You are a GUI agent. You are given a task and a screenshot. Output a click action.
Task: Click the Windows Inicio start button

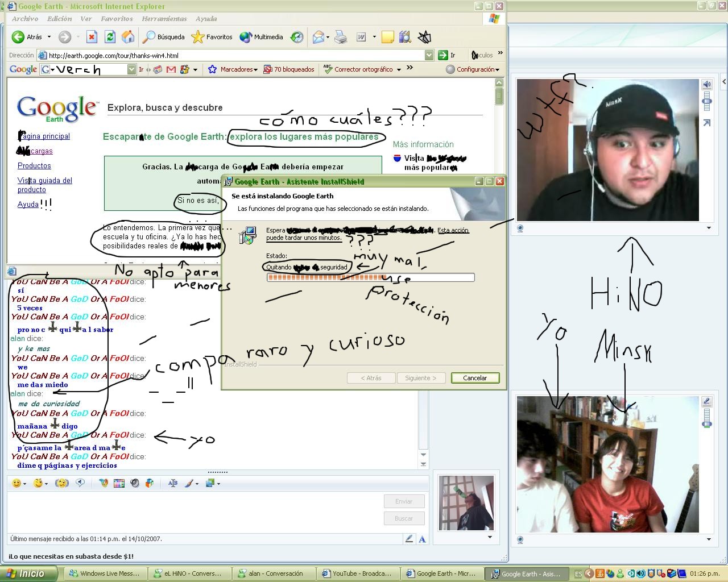pyautogui.click(x=28, y=573)
